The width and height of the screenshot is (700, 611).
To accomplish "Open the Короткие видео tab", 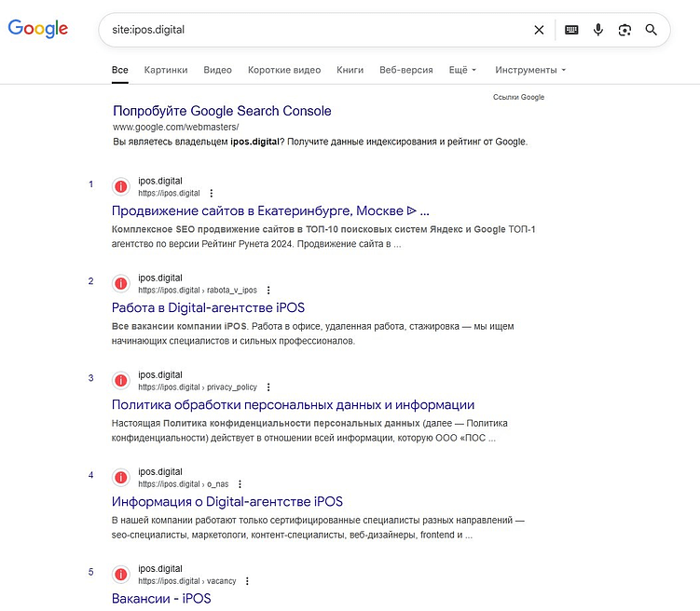I will tap(284, 70).
